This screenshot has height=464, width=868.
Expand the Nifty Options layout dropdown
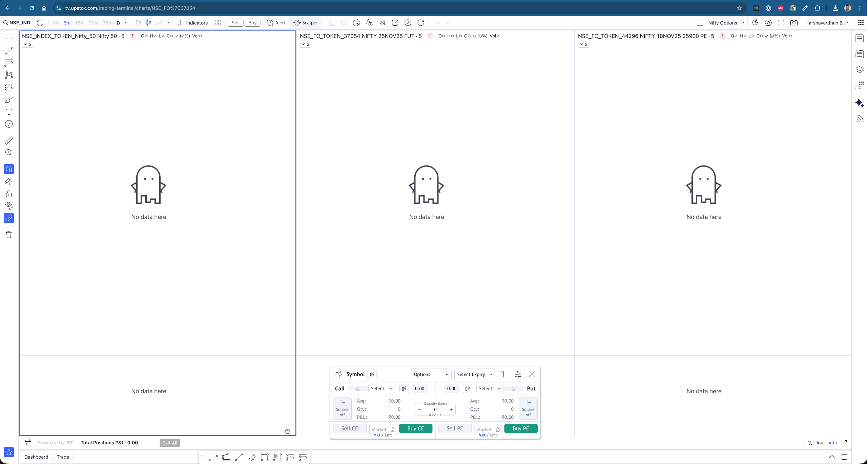coord(726,23)
